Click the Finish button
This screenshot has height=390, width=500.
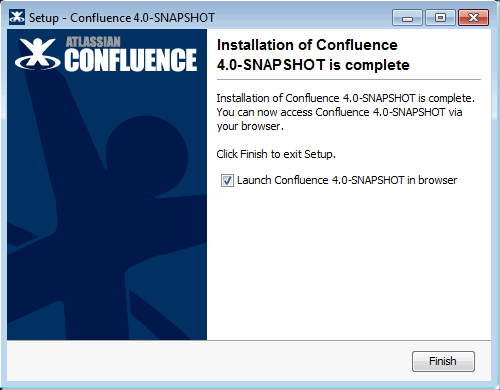tap(443, 361)
